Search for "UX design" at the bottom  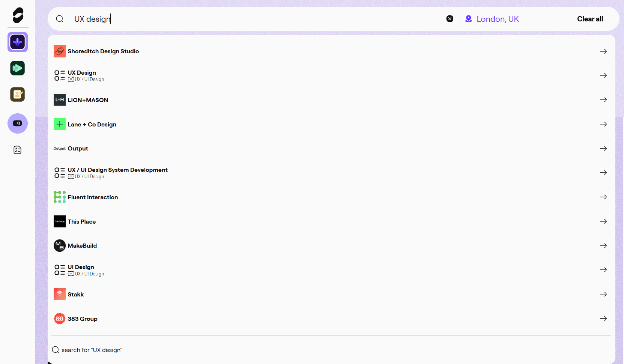tap(92, 350)
